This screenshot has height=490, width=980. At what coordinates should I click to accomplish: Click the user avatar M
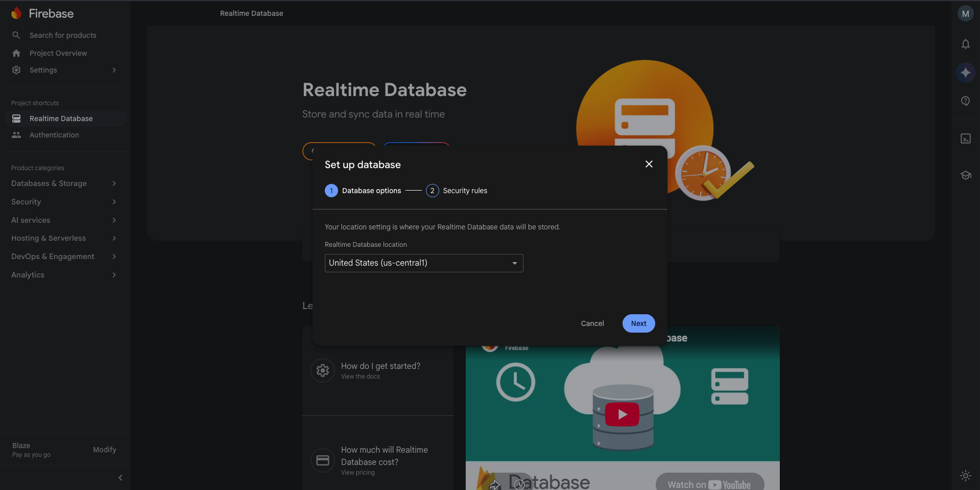965,14
